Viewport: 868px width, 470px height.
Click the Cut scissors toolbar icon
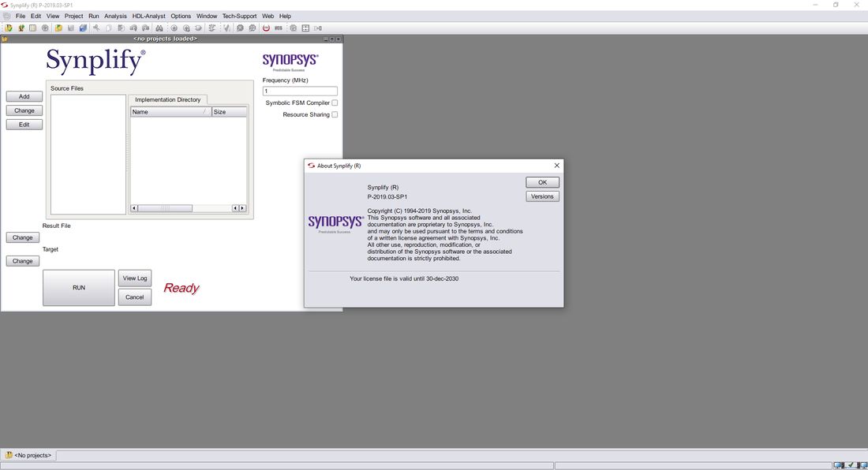tap(96, 28)
